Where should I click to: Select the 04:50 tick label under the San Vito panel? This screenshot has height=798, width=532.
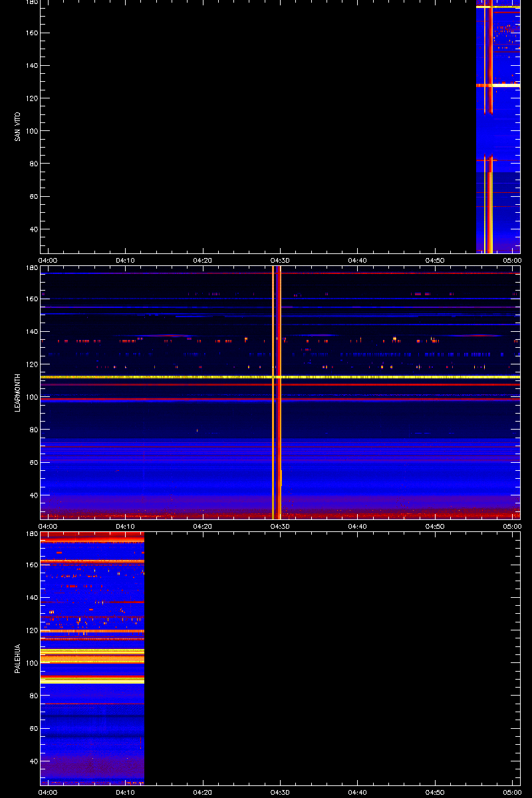(x=435, y=260)
